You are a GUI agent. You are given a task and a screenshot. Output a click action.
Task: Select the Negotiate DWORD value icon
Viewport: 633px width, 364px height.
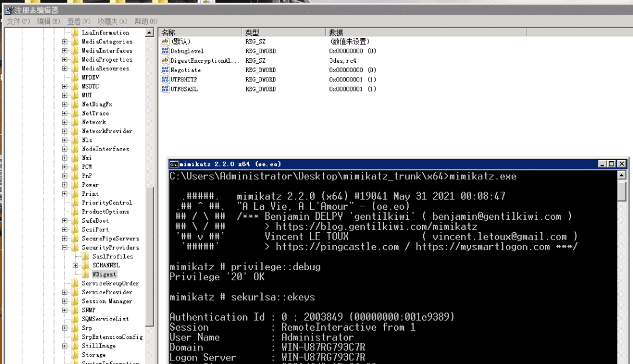(165, 70)
